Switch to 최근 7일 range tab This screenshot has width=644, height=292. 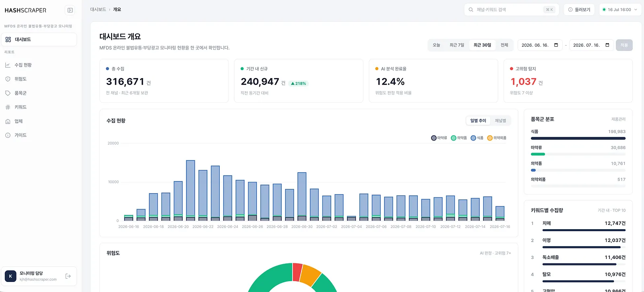[x=457, y=45]
